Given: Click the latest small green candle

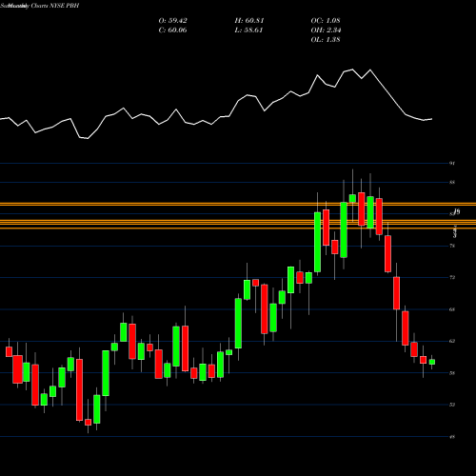Looking at the screenshot, I should [432, 362].
